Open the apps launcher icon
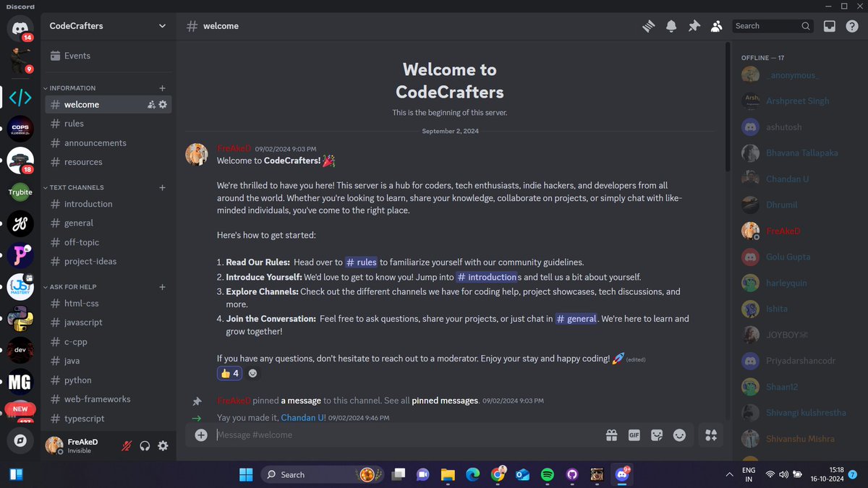The image size is (868, 488). click(x=710, y=435)
